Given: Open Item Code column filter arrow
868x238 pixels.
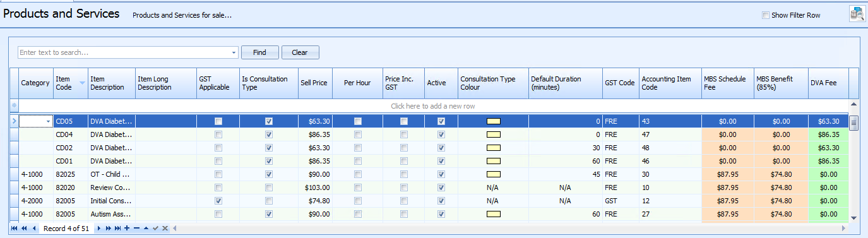Looking at the screenshot, I should point(82,83).
